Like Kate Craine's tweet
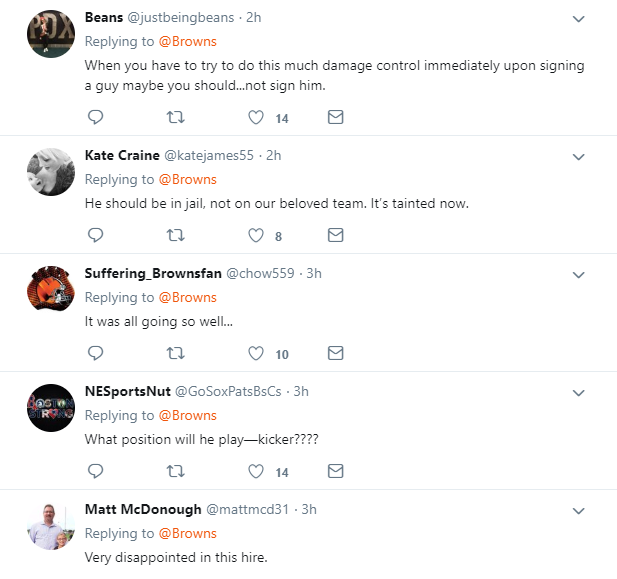This screenshot has height=579, width=617. click(256, 235)
